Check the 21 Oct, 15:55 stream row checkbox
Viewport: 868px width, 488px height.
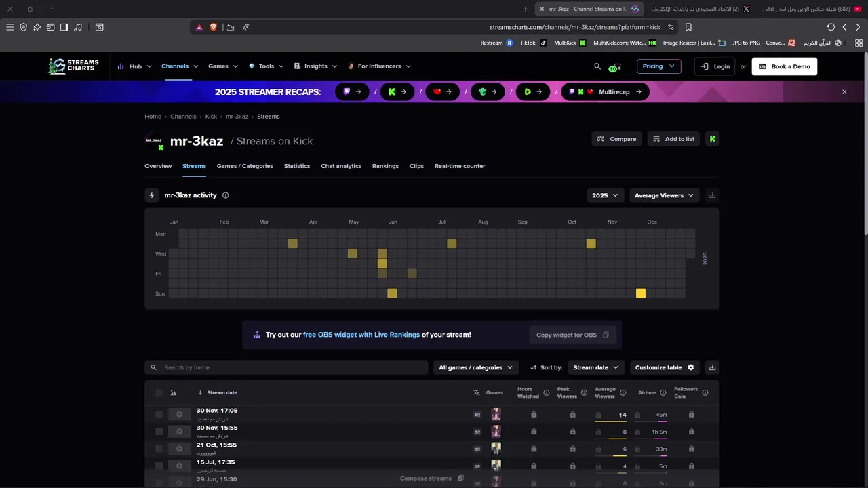(159, 449)
